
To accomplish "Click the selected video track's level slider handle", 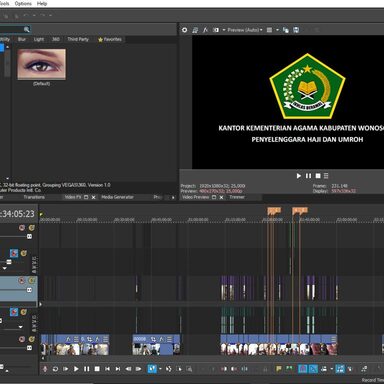I will (29, 290).
